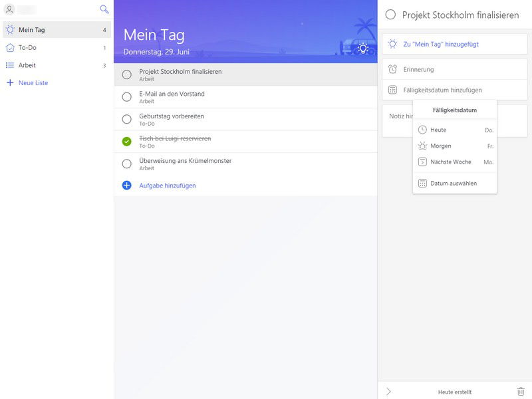This screenshot has width=532, height=399.
Task: Click the alarm clock Erinnerung icon
Action: (x=392, y=69)
